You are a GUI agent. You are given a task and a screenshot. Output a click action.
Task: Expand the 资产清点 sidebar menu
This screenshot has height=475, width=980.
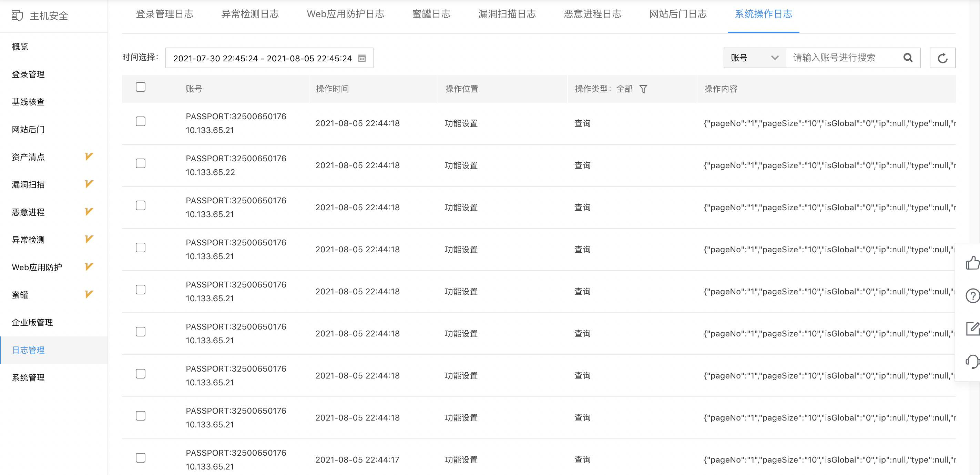(54, 157)
